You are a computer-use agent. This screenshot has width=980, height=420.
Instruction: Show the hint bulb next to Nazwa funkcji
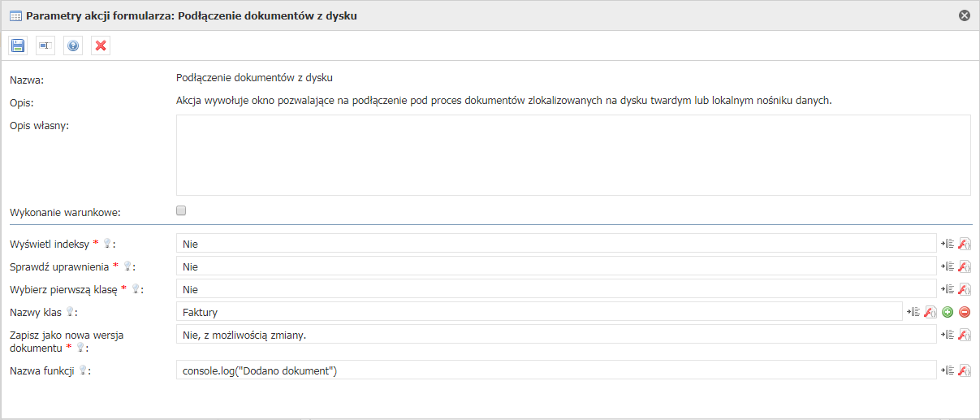point(83,370)
